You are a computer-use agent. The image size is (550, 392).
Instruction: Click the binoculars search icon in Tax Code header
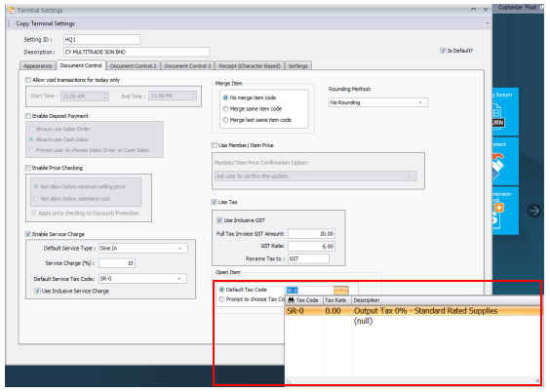291,300
